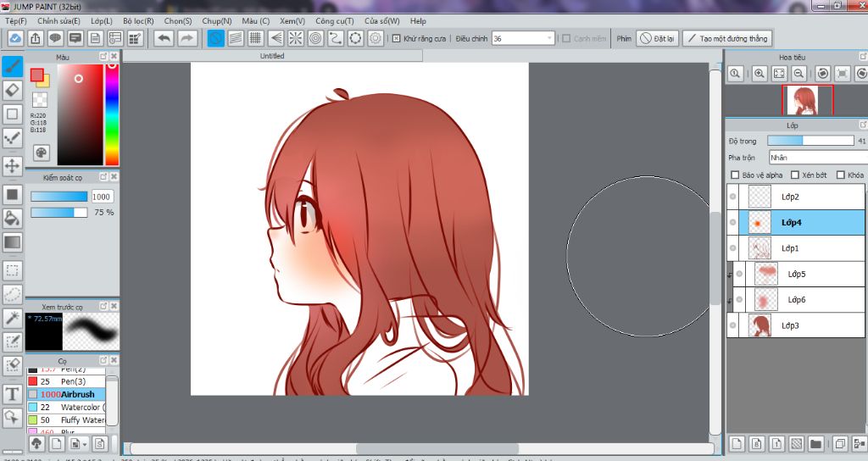Click the export/share icon in toolbar
The height and width of the screenshot is (461, 868).
pyautogui.click(x=35, y=39)
